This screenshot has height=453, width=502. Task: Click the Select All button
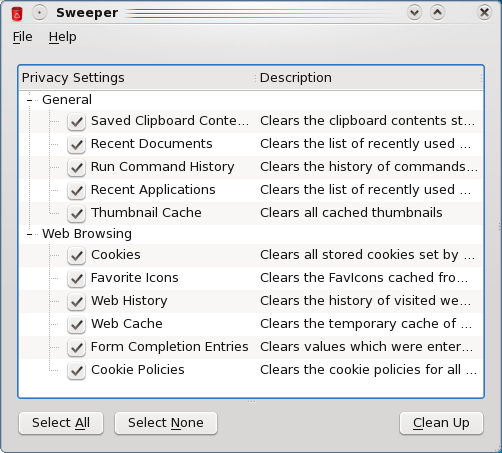(61, 423)
